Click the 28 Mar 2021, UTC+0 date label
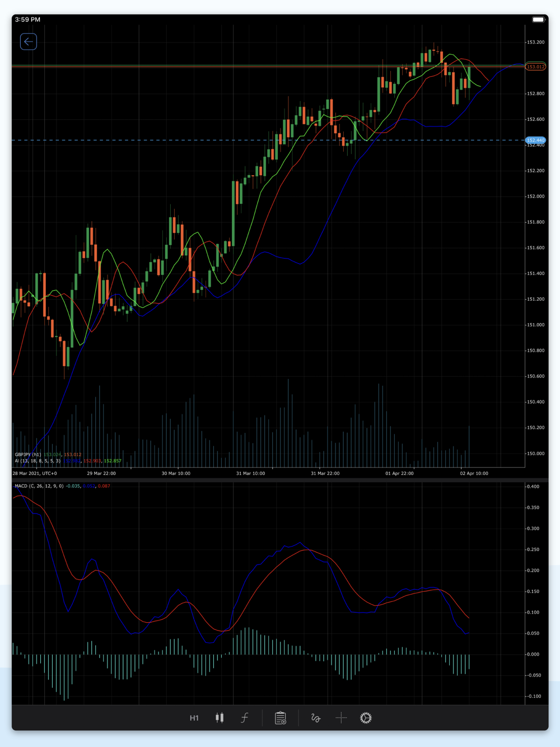This screenshot has width=560, height=747. (35, 473)
